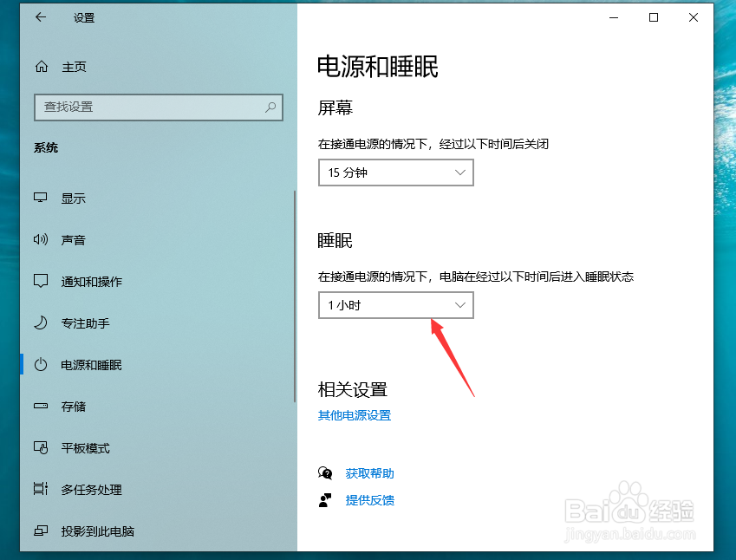Maximize the Settings window
This screenshot has width=736, height=560.
click(654, 18)
